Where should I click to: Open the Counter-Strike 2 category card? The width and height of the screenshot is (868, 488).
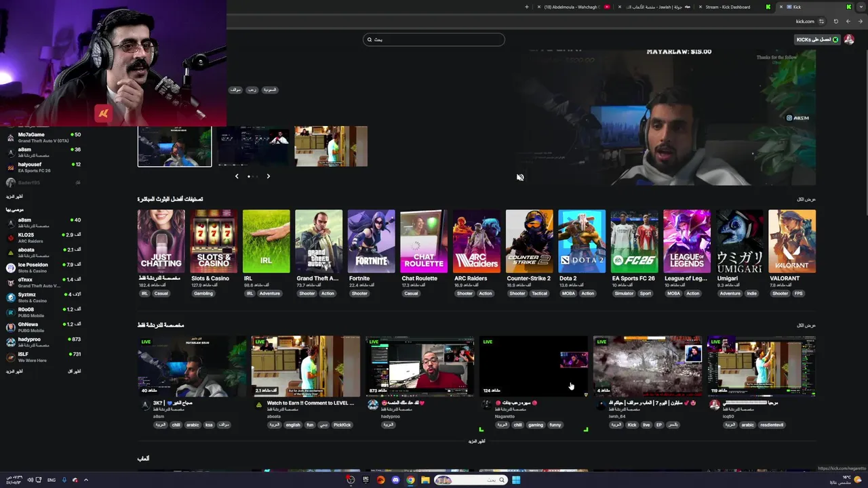pos(529,241)
